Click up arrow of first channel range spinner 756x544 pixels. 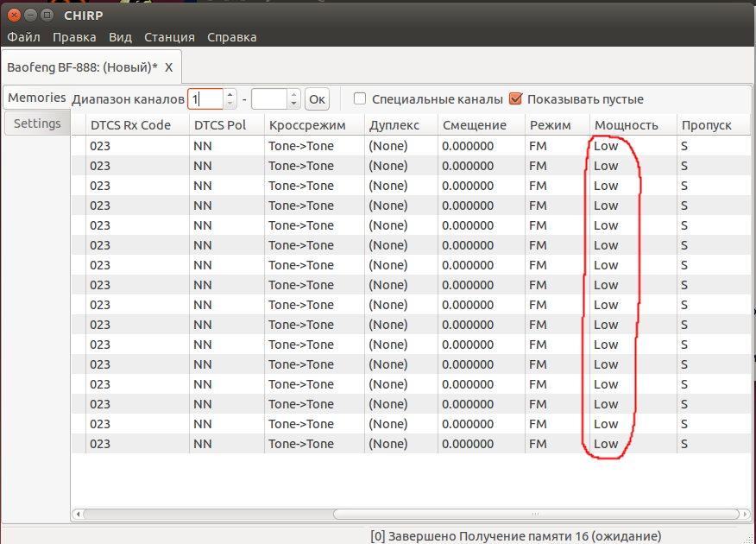(230, 94)
